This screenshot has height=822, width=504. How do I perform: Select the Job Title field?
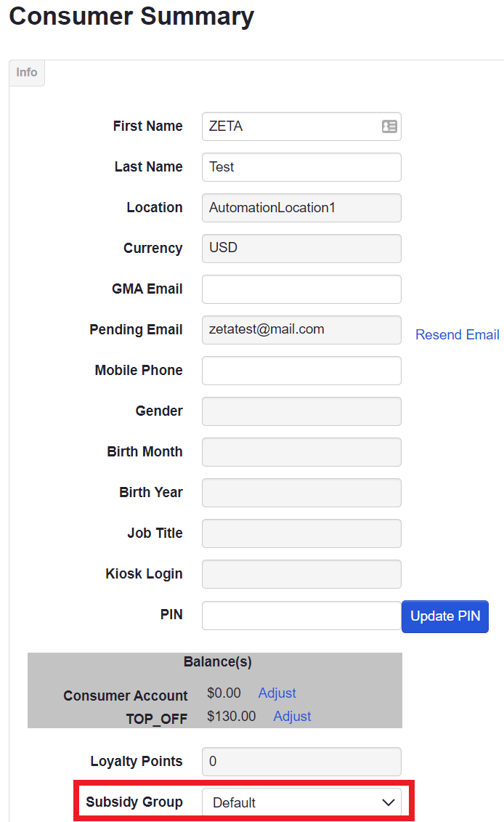[302, 533]
